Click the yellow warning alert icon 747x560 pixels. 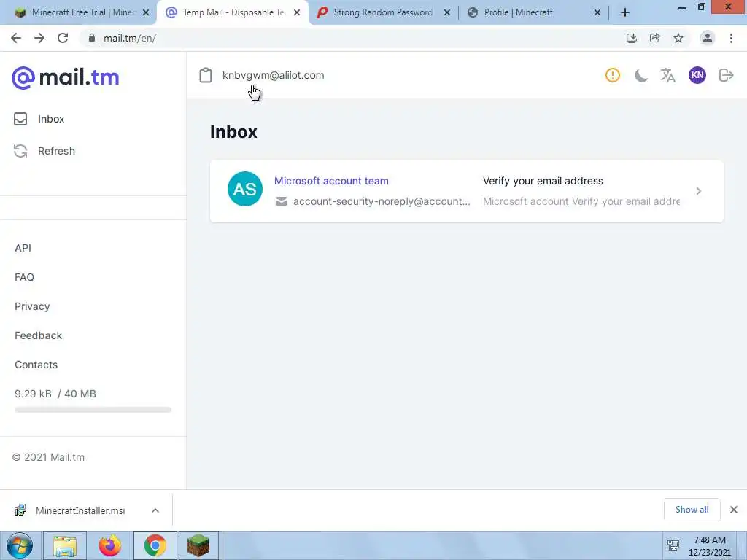(x=613, y=75)
